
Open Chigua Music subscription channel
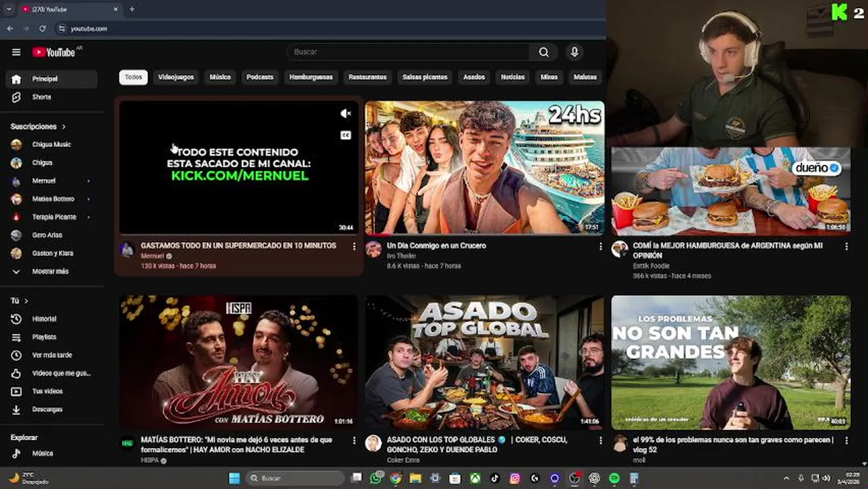coord(52,145)
